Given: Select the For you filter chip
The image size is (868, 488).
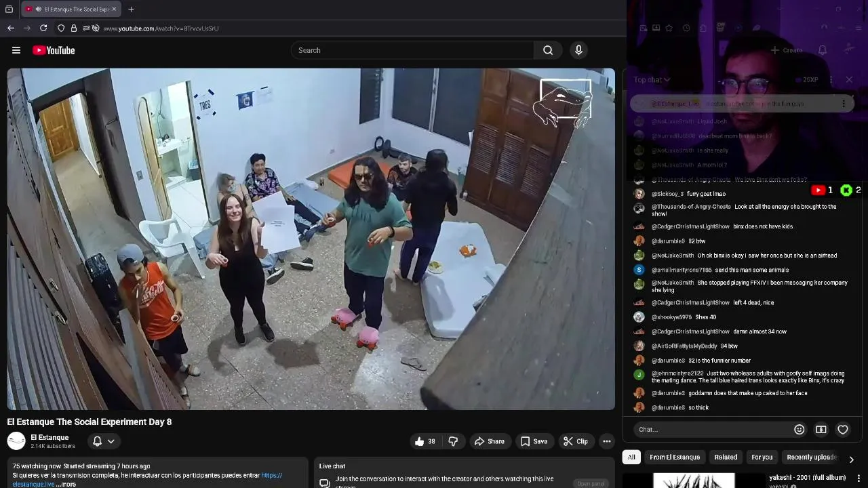Looking at the screenshot, I should [x=762, y=457].
